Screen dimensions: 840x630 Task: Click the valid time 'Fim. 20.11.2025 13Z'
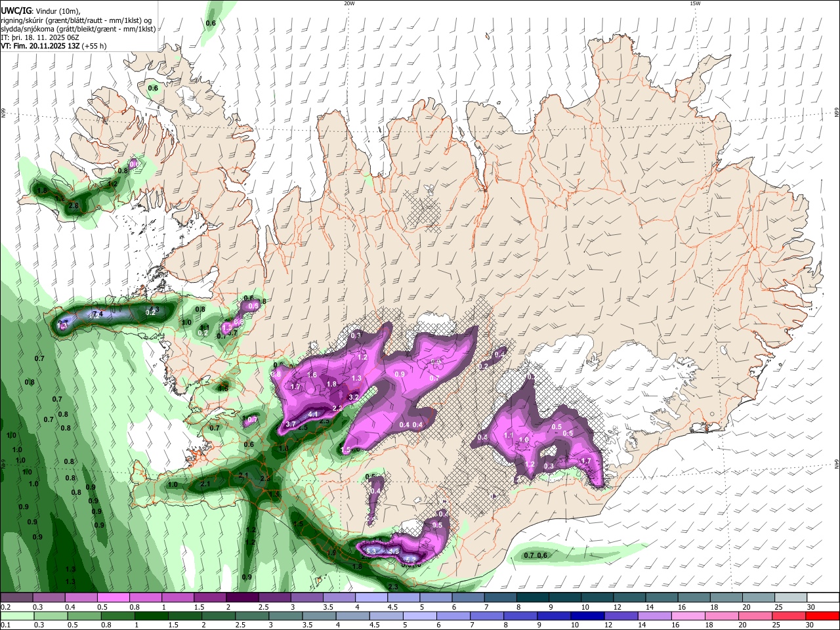pyautogui.click(x=46, y=46)
